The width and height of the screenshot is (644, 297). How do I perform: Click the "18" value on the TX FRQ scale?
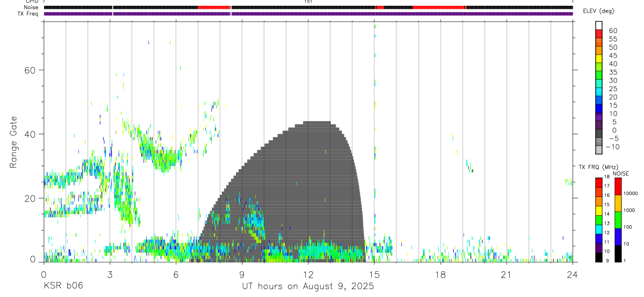tap(607, 177)
